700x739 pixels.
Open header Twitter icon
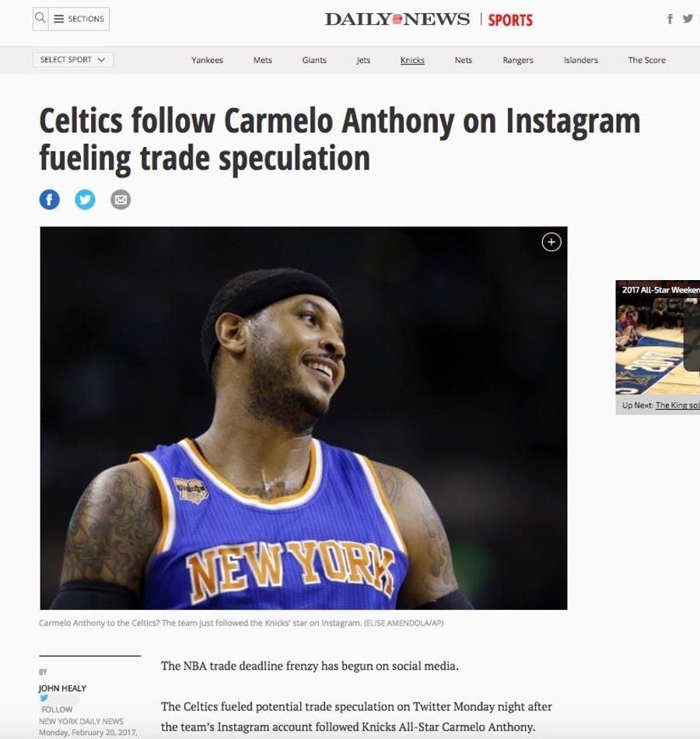click(x=688, y=19)
